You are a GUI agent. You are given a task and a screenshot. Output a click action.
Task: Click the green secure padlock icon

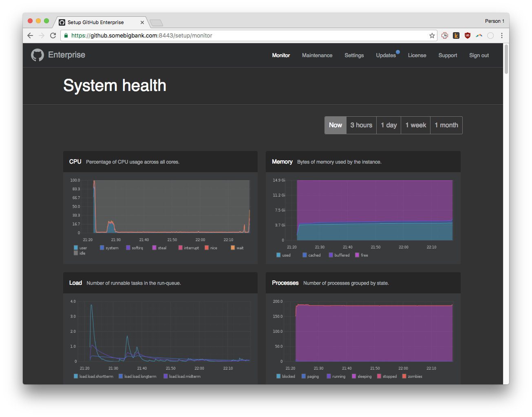pyautogui.click(x=66, y=35)
